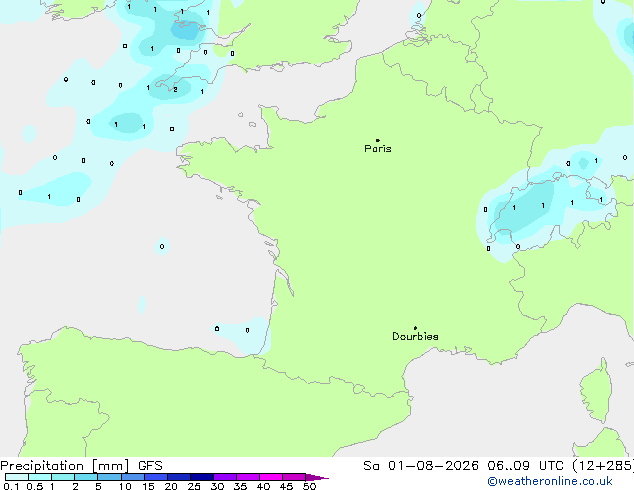634x490 pixels.
Task: Click the 0.1 legend value label
Action: pos(11,486)
